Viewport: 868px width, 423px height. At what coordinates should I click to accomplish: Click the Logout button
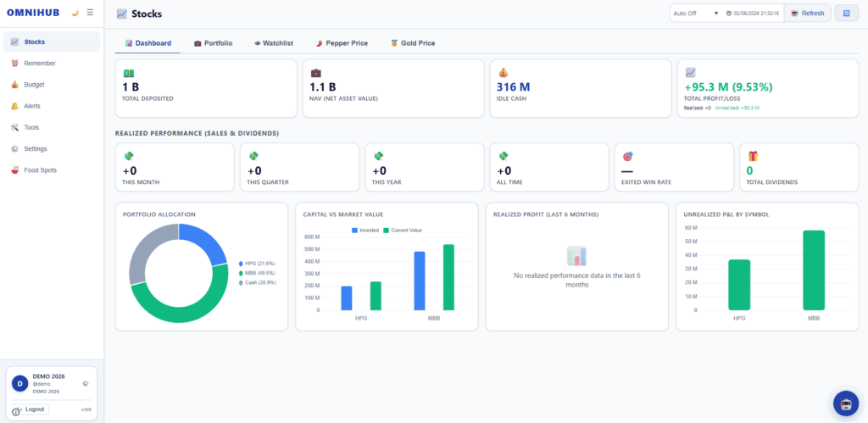tap(31, 409)
